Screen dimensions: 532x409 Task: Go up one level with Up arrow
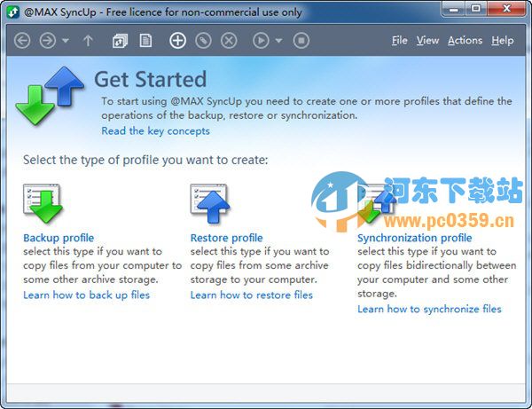88,41
